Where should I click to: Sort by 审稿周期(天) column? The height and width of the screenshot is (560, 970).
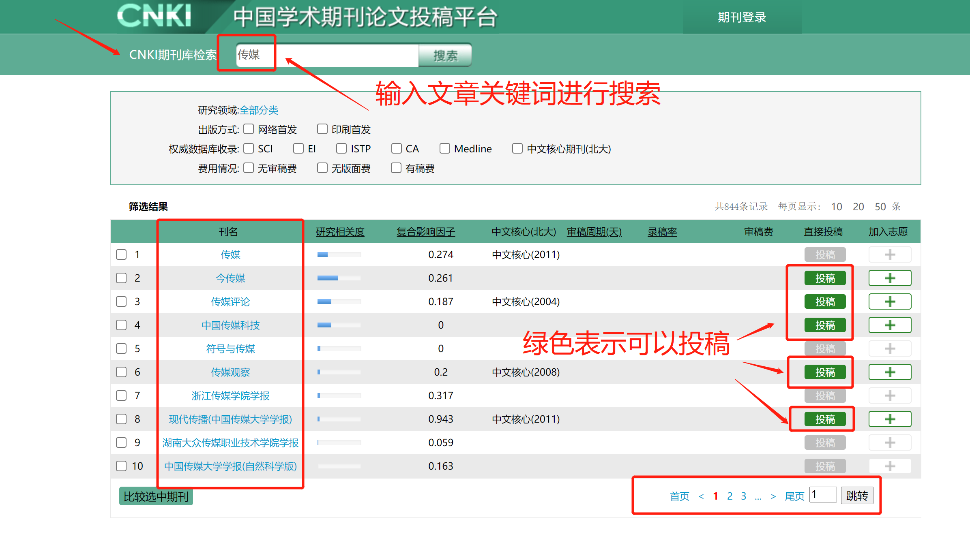[594, 232]
